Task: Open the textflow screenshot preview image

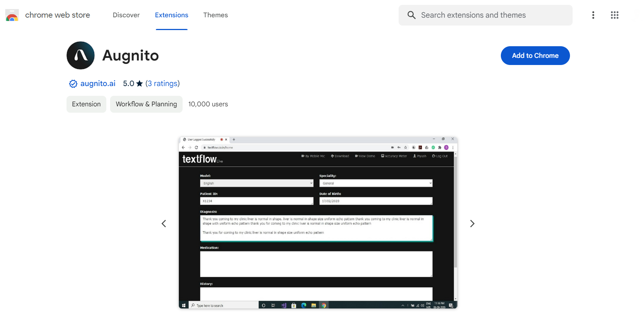Action: tap(318, 222)
